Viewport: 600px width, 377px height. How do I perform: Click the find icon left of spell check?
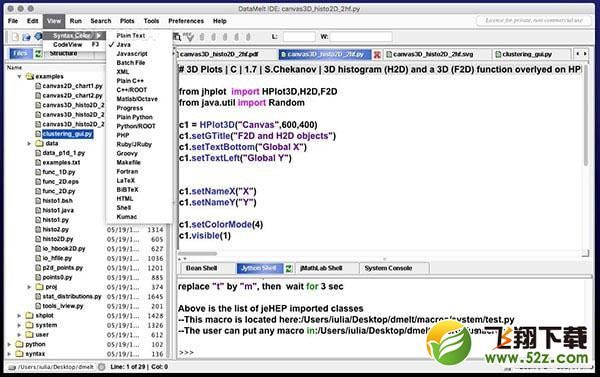pos(177,37)
